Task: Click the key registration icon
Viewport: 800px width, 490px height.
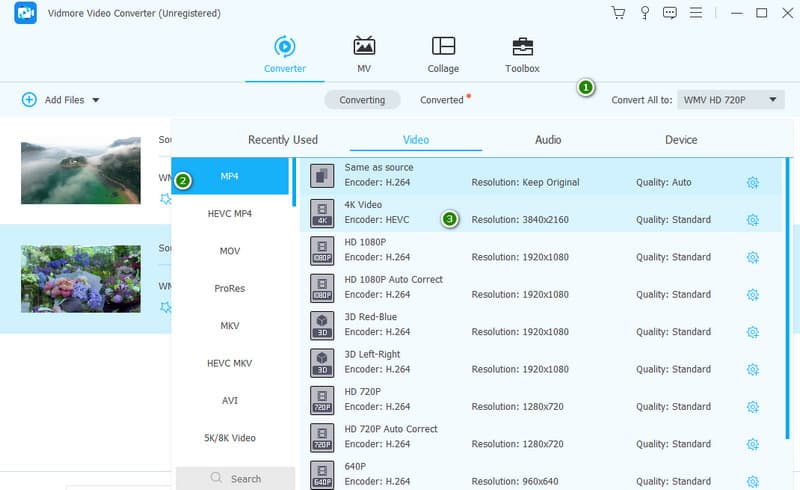Action: pyautogui.click(x=645, y=13)
